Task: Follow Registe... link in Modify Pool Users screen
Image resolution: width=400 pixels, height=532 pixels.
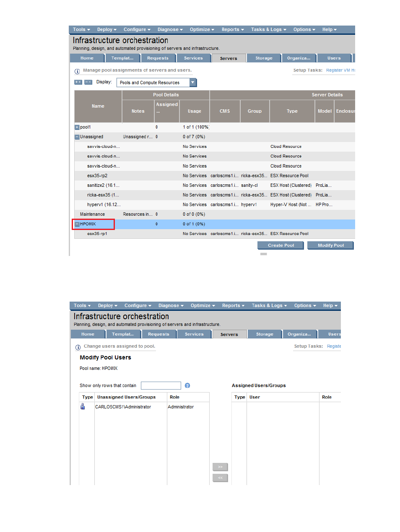Action: (x=334, y=346)
